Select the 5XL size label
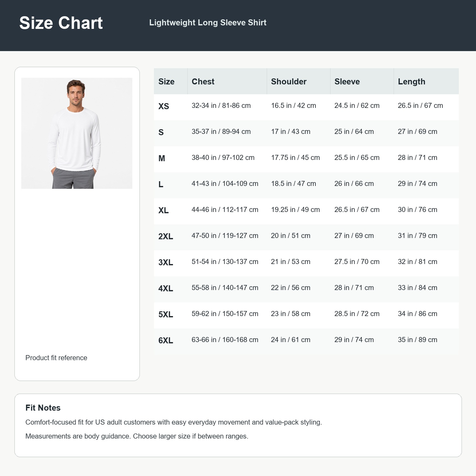The height and width of the screenshot is (476, 476). (166, 314)
